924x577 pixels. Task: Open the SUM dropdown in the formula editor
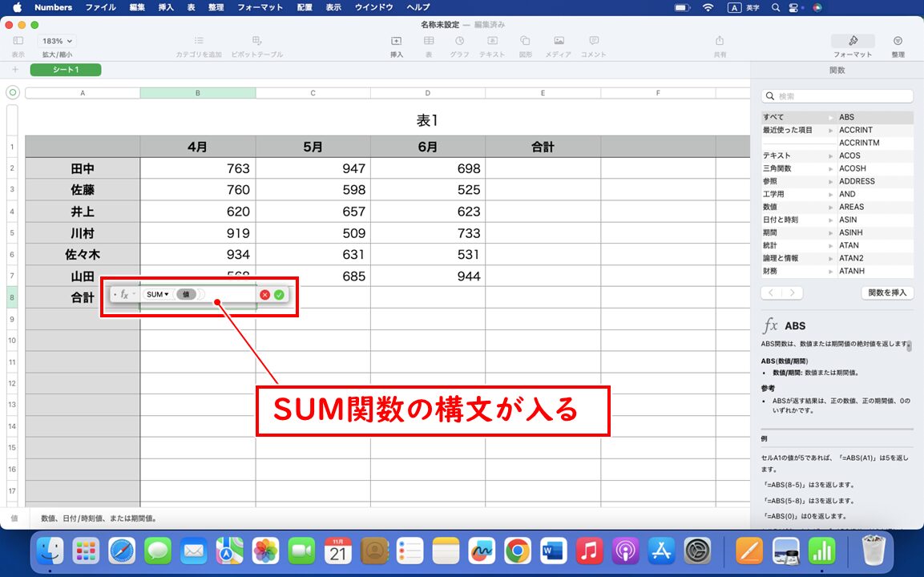(157, 294)
